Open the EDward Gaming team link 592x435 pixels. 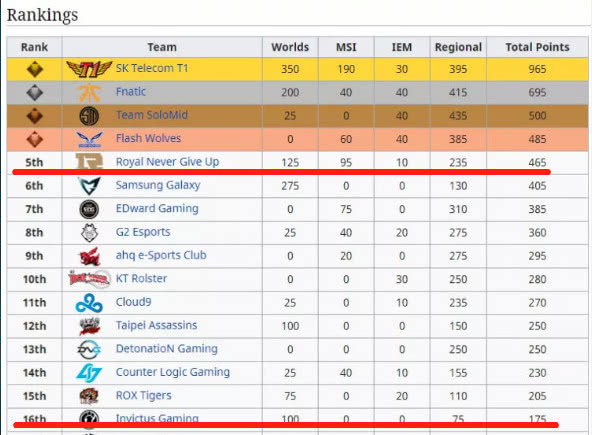tap(157, 208)
